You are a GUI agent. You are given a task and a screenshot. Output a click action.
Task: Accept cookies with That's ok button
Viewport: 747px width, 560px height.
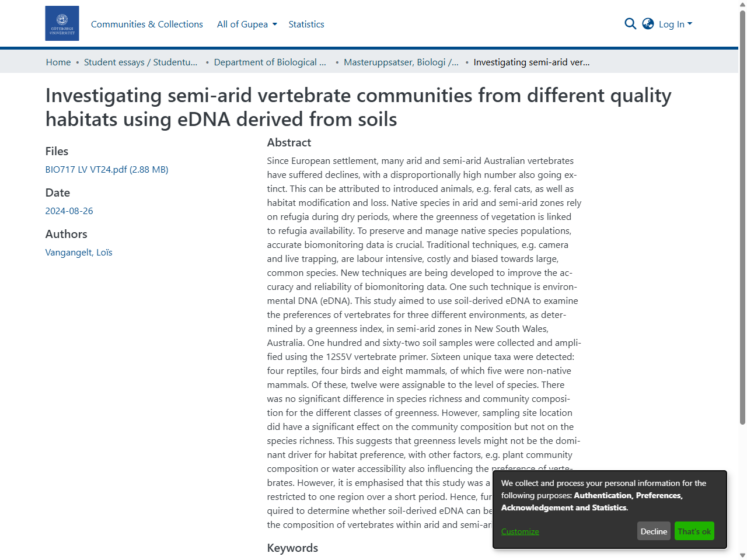[x=694, y=531]
